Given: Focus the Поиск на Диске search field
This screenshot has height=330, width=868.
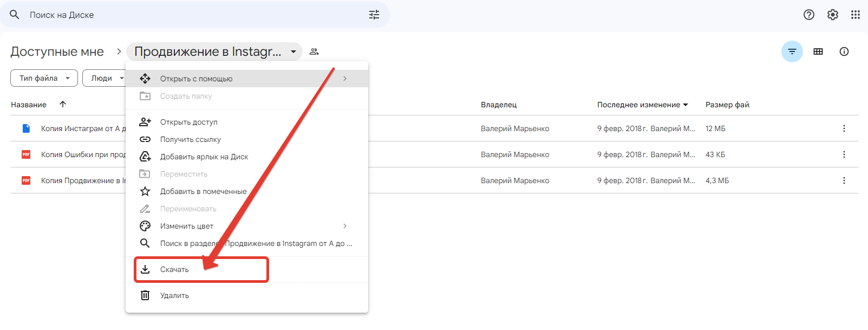Looking at the screenshot, I should pos(195,15).
